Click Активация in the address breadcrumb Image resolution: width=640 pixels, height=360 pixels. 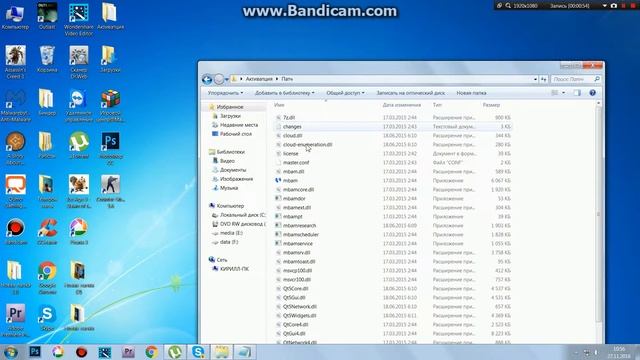(x=259, y=79)
